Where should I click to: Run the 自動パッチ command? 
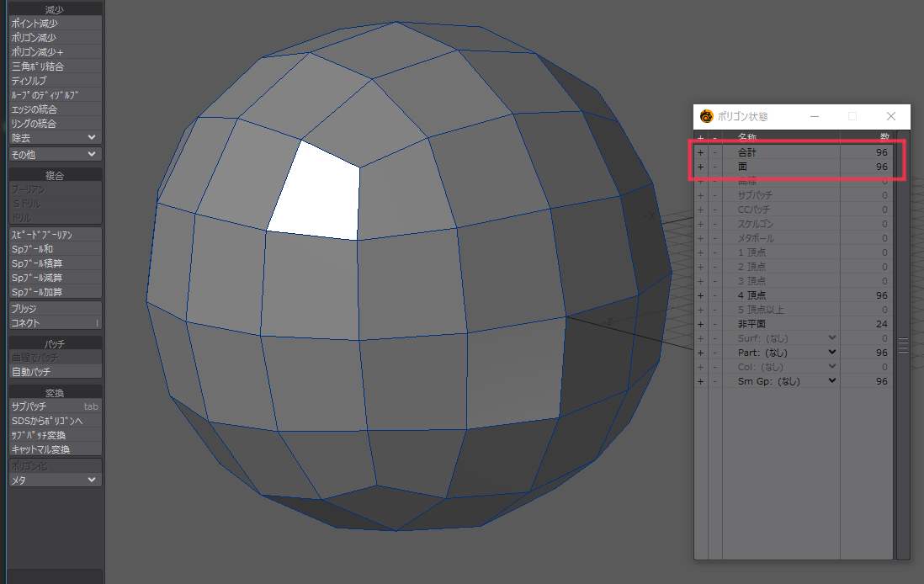point(55,371)
